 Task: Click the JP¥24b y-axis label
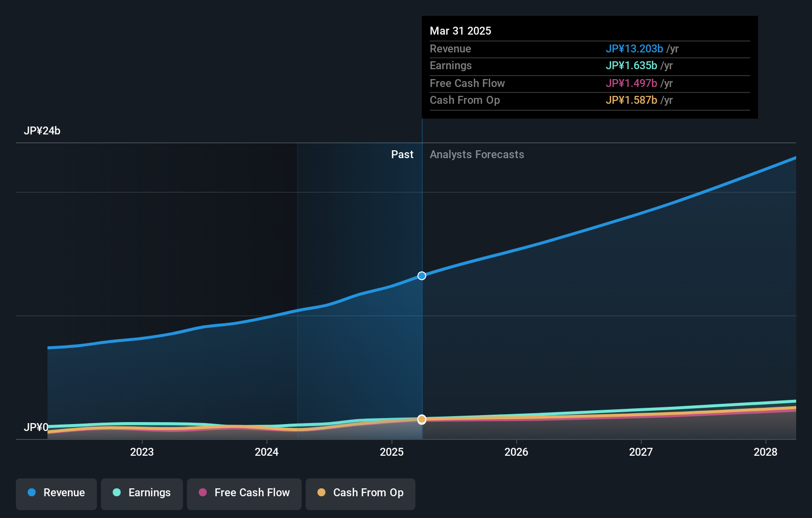(42, 131)
